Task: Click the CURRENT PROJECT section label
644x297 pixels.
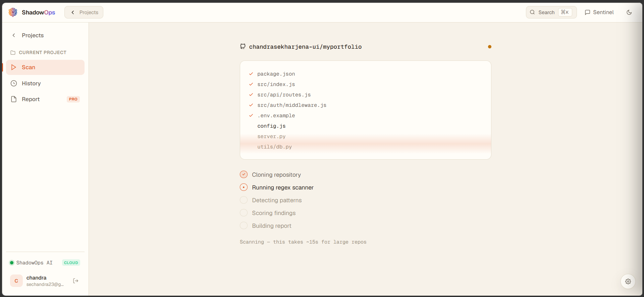Action: click(43, 53)
